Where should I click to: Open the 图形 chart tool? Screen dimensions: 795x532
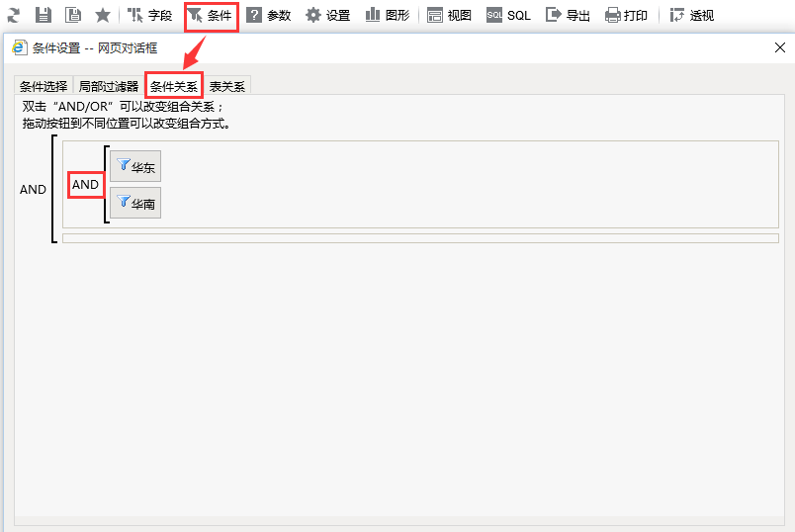point(388,15)
